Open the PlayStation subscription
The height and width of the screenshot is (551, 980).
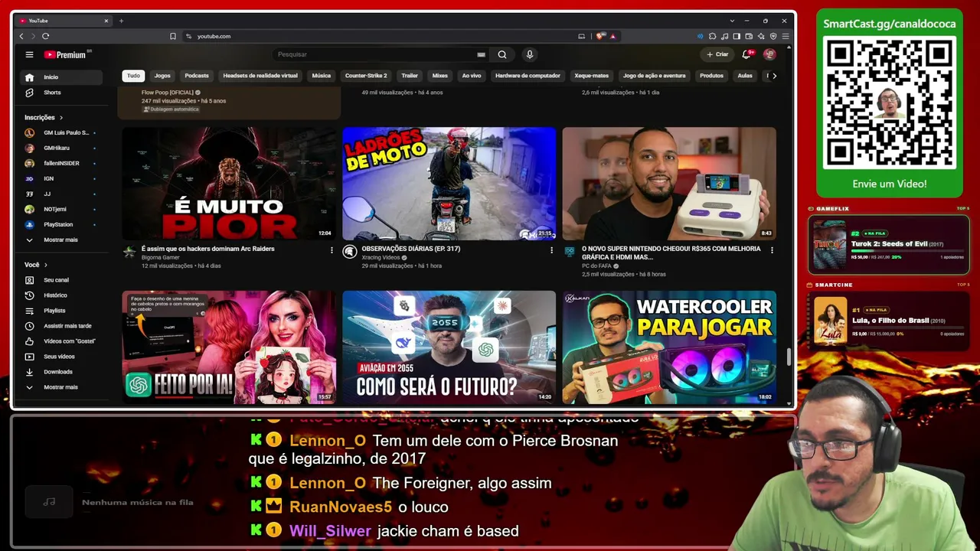pos(61,225)
